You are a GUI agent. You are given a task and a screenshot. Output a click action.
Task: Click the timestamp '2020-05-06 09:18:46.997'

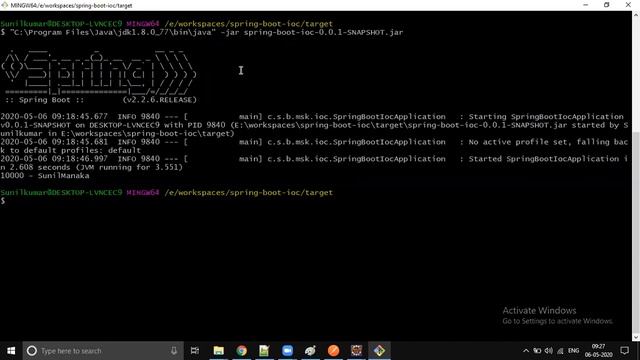pyautogui.click(x=54, y=159)
